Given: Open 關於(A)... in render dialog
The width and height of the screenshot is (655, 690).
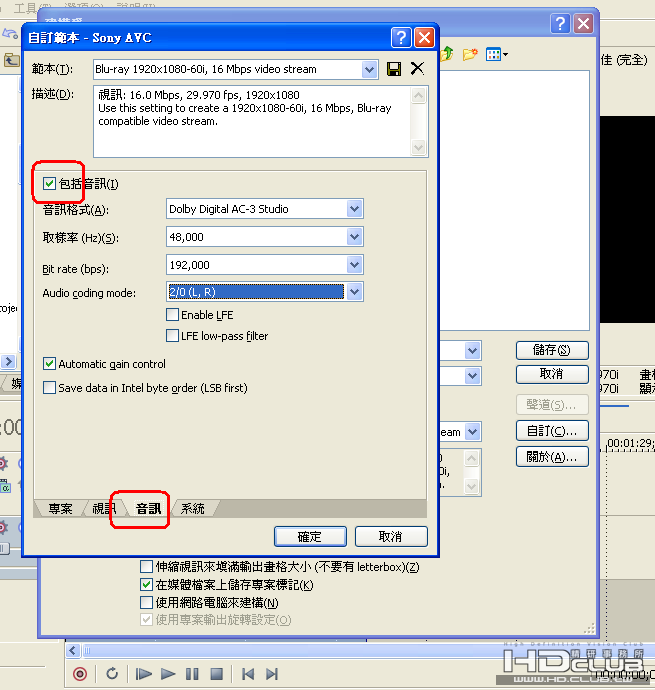Looking at the screenshot, I should (x=552, y=457).
